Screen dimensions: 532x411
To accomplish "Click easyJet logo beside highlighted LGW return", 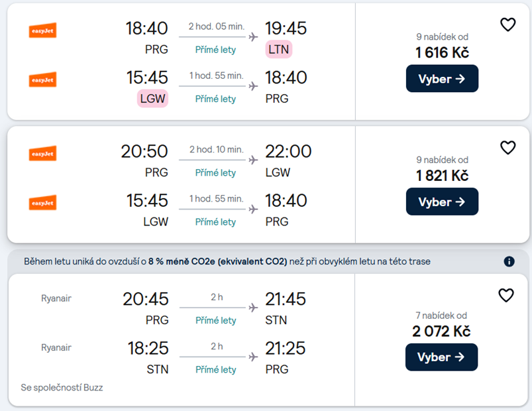I will (x=42, y=80).
